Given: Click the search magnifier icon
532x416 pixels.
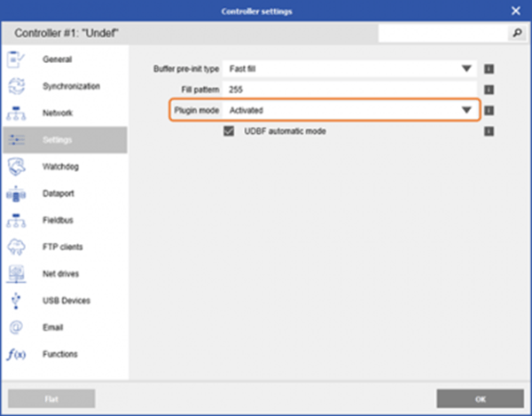Looking at the screenshot, I should pos(516,33).
